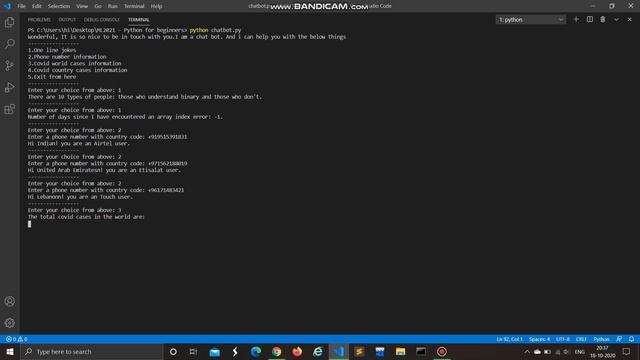This screenshot has height=360, width=640.
Task: Open the Run menu
Action: [x=113, y=6]
